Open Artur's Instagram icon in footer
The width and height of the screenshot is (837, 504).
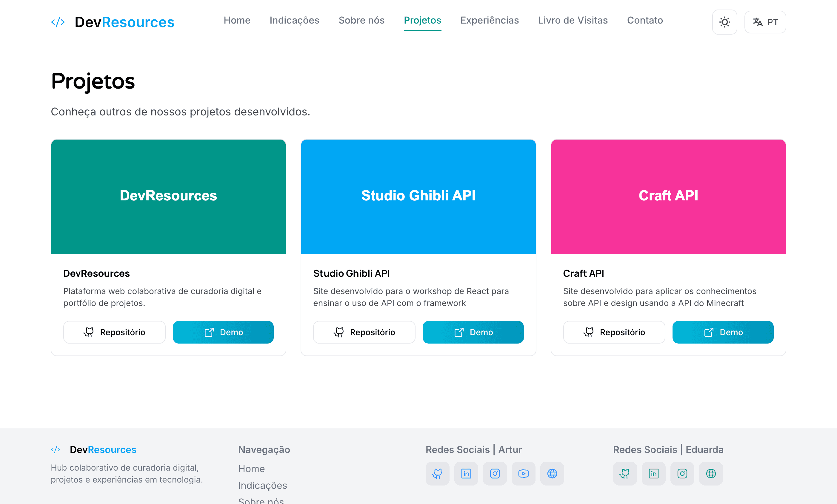click(495, 474)
